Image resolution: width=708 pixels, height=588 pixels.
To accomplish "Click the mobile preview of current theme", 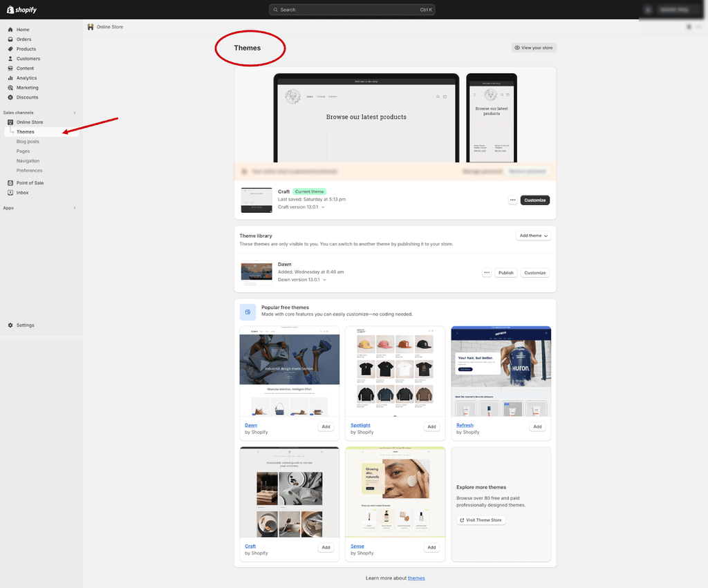I will point(492,118).
